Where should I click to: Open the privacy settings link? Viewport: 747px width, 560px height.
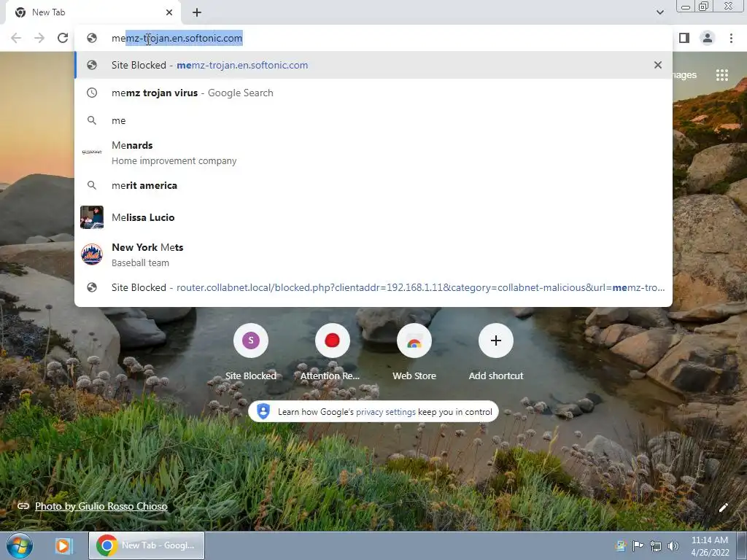pyautogui.click(x=385, y=412)
